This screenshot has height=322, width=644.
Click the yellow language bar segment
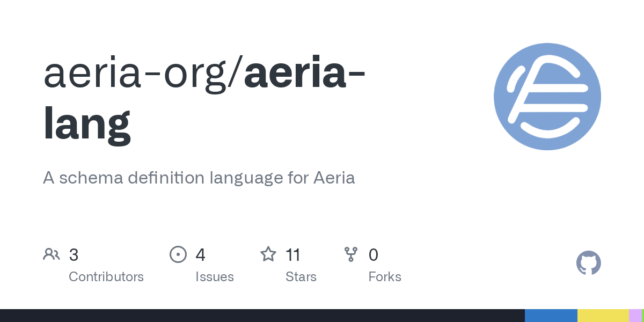pos(603,316)
